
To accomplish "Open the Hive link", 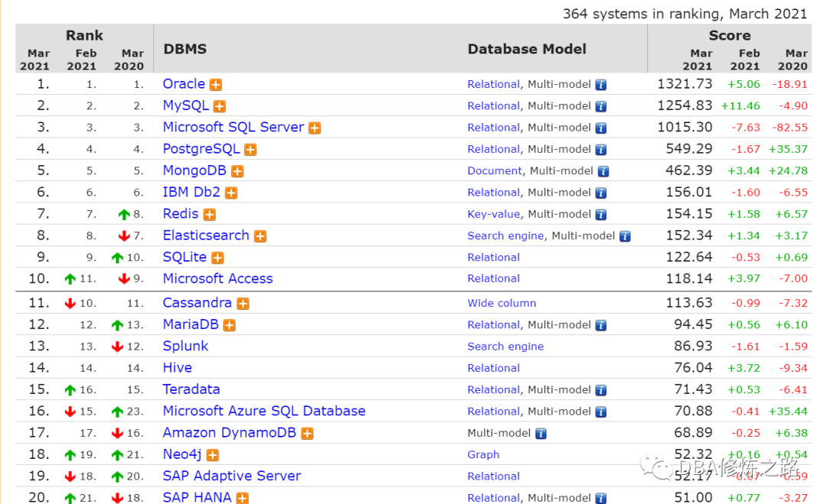I will [x=177, y=367].
